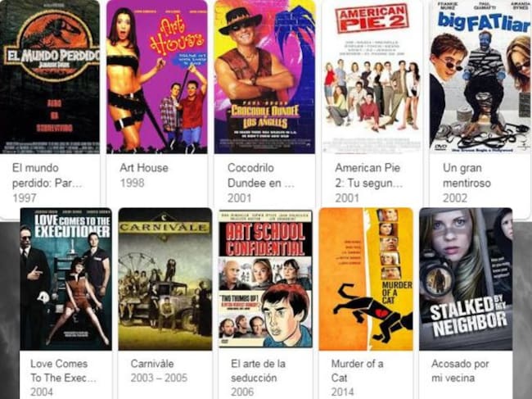The image size is (532, 399).
Task: Select the Carnivàle series poster
Action: click(165, 279)
